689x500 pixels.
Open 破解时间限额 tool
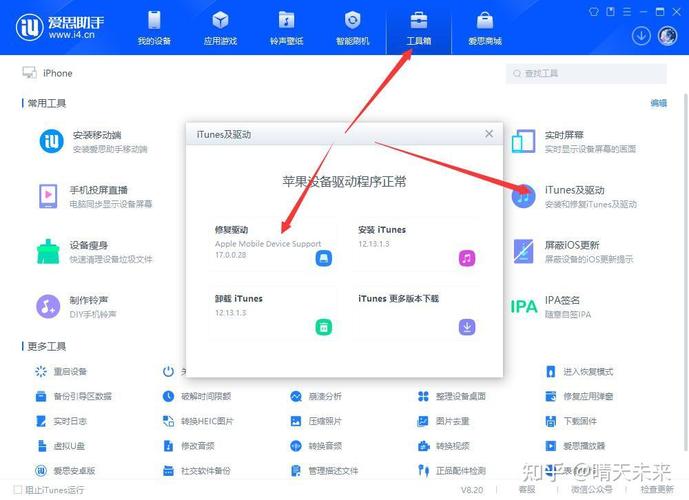coord(196,396)
